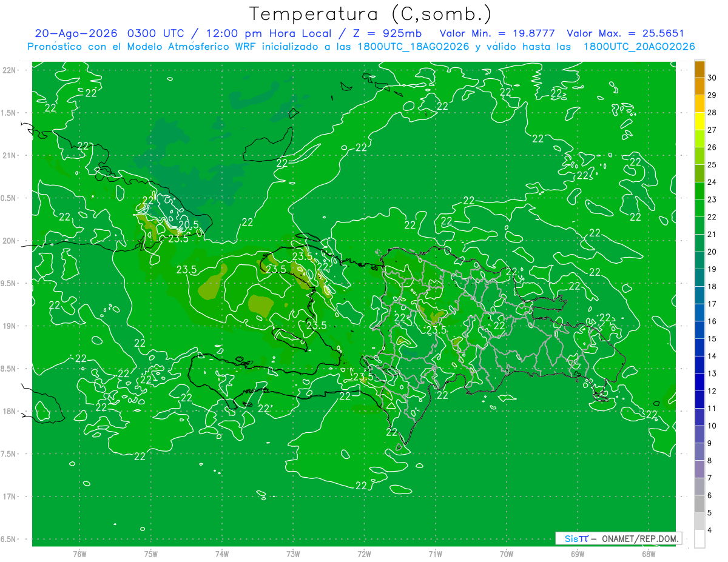Click the '20.5' contour label near Cuba
Image resolution: width=728 pixels, height=562 pixels.
(189, 225)
